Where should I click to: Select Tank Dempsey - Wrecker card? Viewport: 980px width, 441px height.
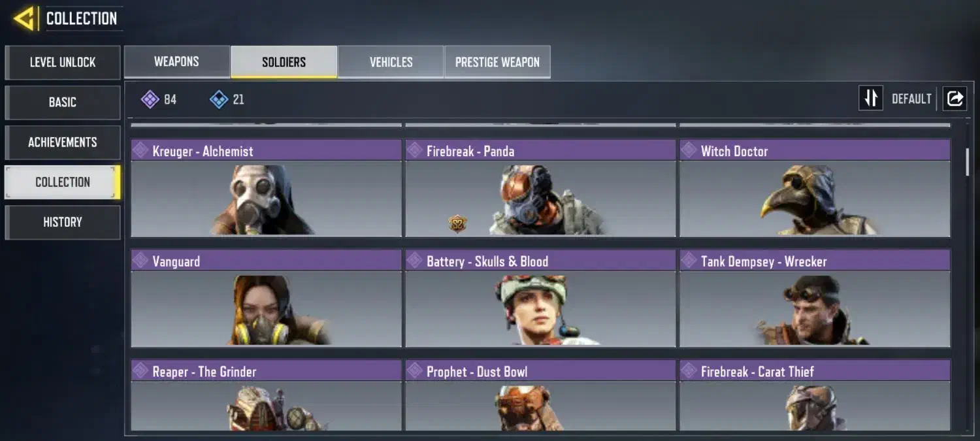(815, 298)
